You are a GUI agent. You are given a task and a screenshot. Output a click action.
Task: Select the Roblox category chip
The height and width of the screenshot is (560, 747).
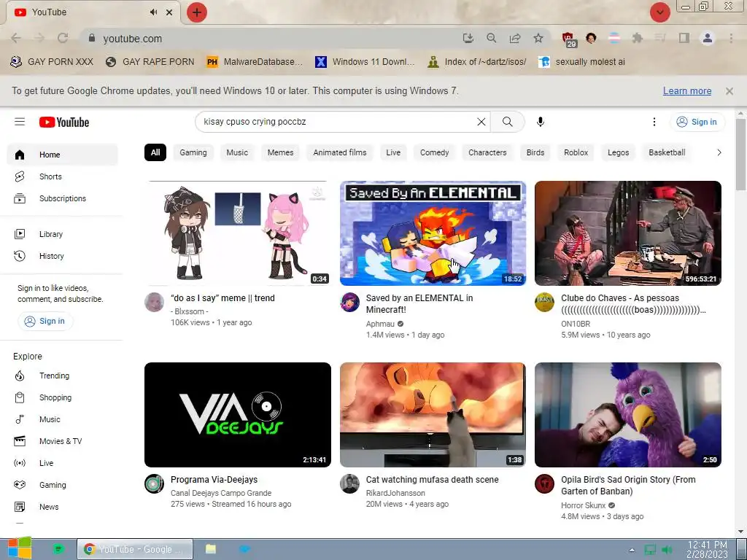pos(576,152)
